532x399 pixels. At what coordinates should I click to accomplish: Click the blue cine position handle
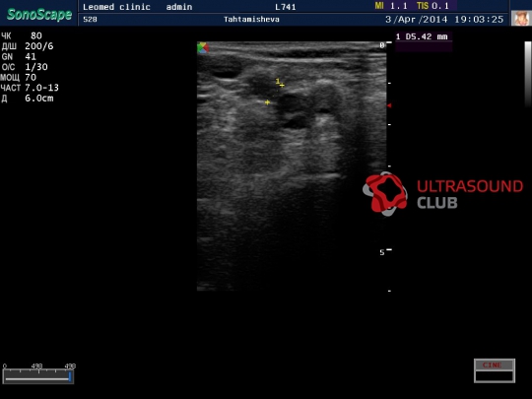tap(70, 376)
